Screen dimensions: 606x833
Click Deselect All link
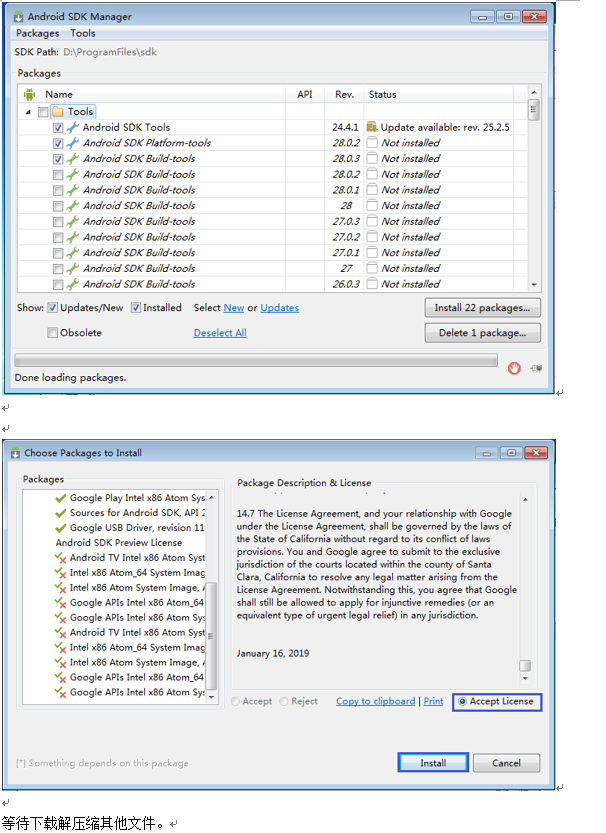coord(220,333)
